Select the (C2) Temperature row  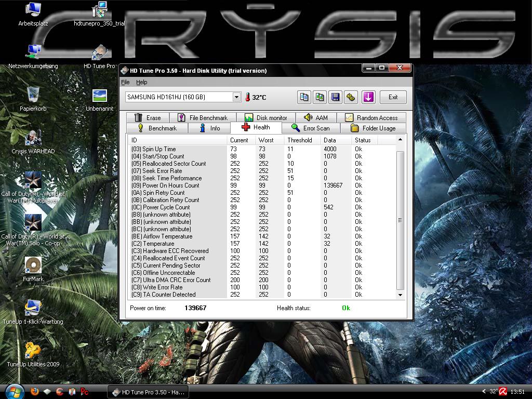(262, 244)
